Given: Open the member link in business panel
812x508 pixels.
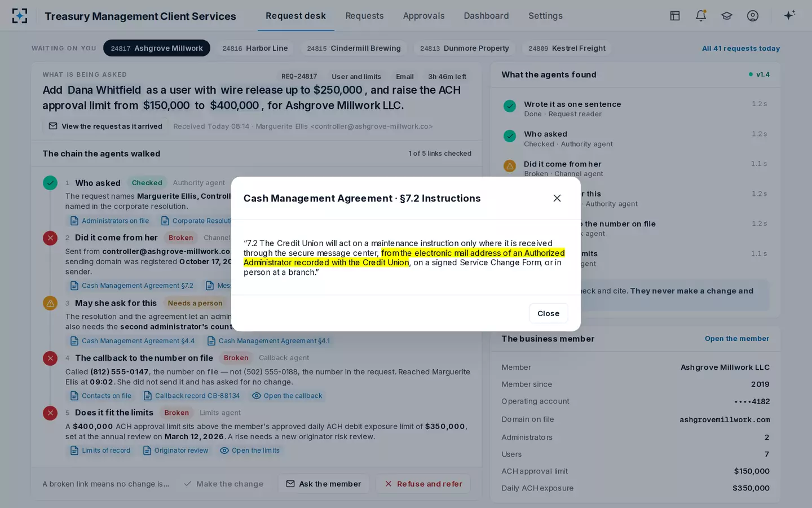Looking at the screenshot, I should pyautogui.click(x=736, y=339).
